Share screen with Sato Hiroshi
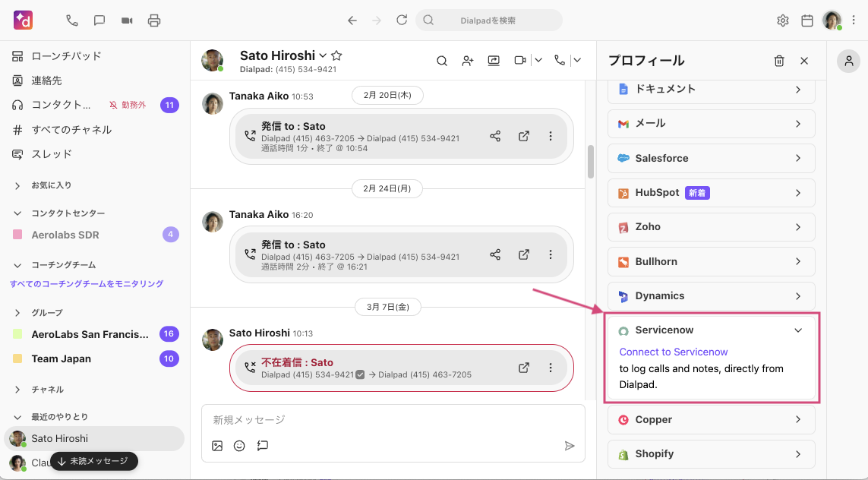Image resolution: width=868 pixels, height=480 pixels. 494,60
